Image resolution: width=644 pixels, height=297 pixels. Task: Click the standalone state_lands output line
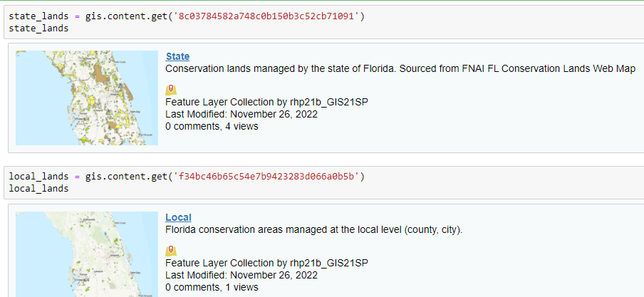[38, 28]
